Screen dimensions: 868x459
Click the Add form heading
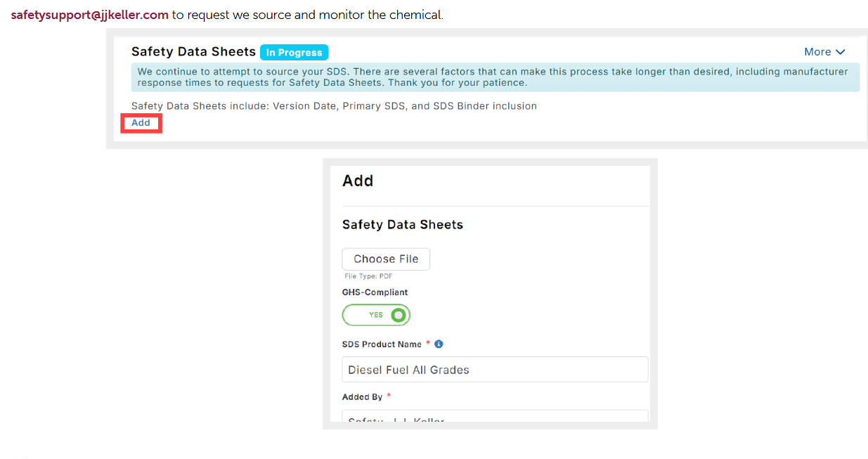[x=358, y=181]
